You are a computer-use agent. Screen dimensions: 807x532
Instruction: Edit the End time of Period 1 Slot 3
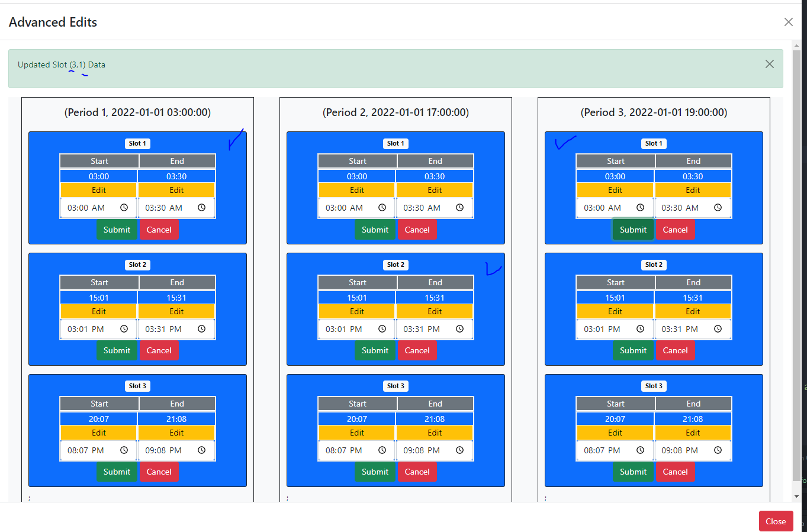(176, 433)
